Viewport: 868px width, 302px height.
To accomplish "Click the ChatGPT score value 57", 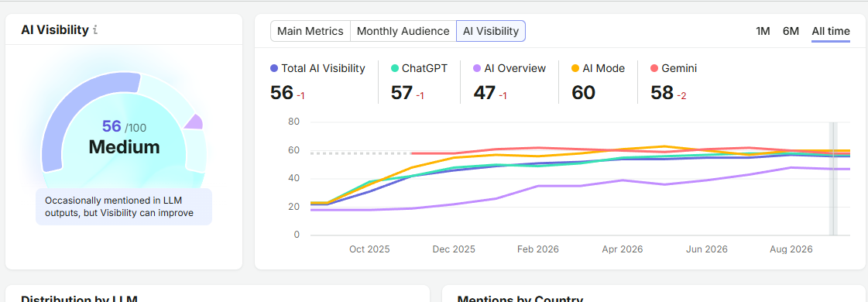I will (x=402, y=92).
